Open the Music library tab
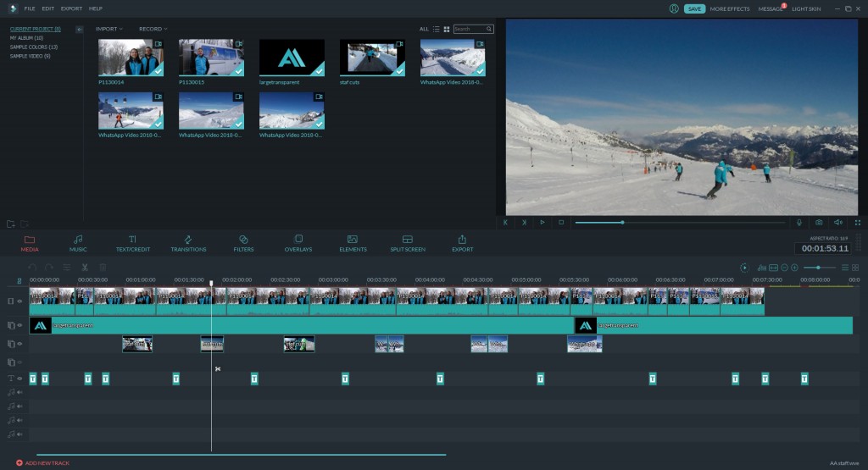Image resolution: width=868 pixels, height=470 pixels. (x=78, y=243)
